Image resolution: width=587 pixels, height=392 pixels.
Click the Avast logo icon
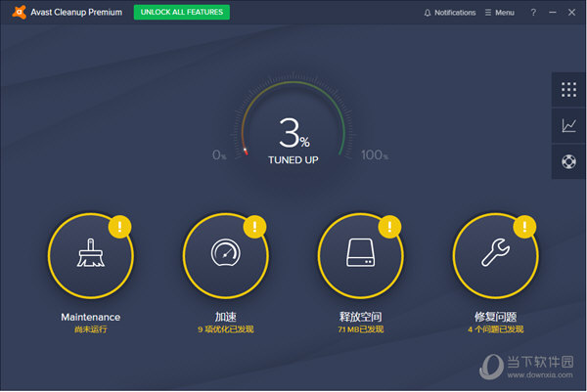pos(20,12)
